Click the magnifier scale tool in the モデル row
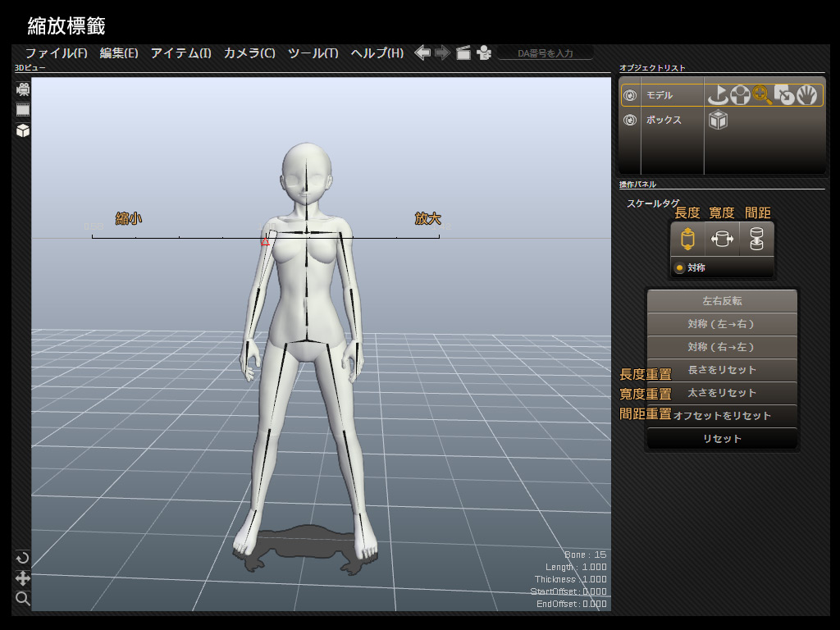Image resolution: width=840 pixels, height=630 pixels. [763, 95]
